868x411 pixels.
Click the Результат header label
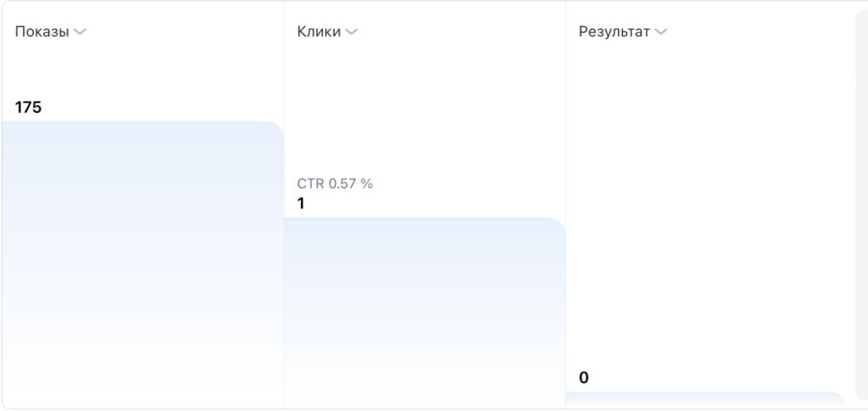[x=614, y=32]
